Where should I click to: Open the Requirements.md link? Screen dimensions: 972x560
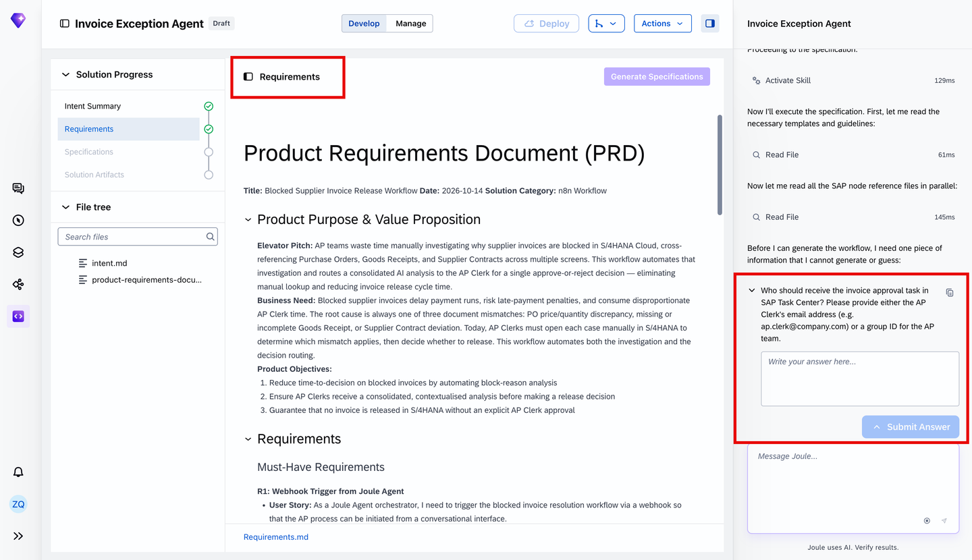click(276, 537)
